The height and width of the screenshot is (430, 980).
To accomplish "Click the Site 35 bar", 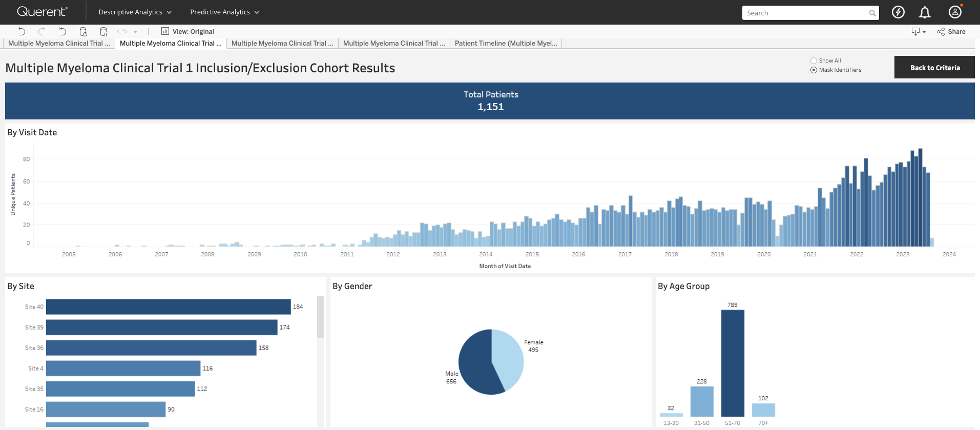I will (x=120, y=388).
